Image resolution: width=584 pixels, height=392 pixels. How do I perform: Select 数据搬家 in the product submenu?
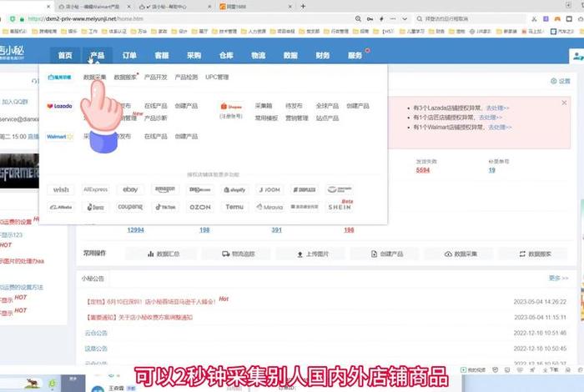125,77
